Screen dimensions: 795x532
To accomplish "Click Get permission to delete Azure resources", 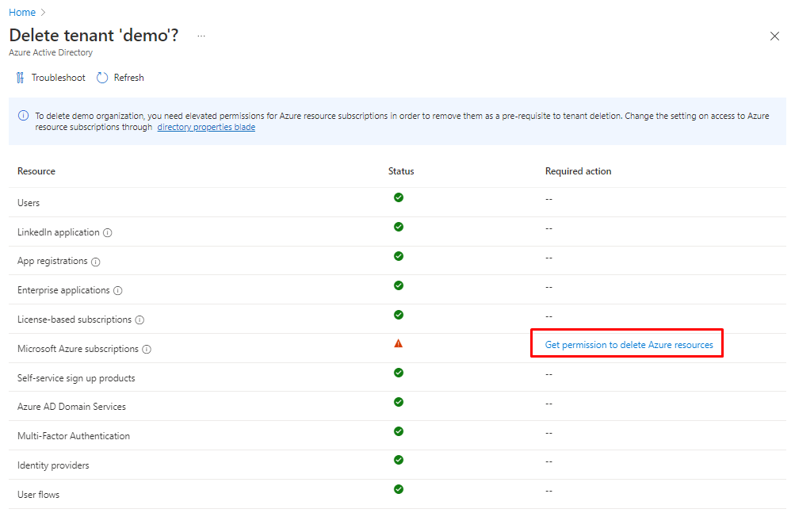I will click(629, 345).
